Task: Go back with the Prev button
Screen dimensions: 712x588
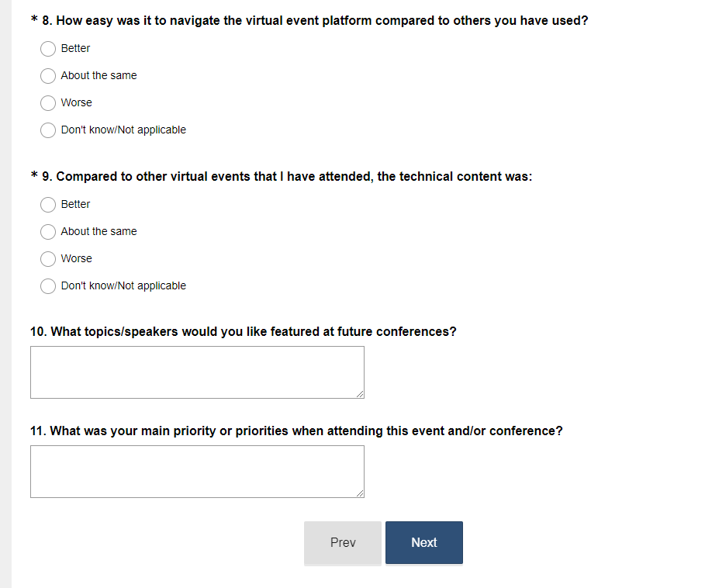Action: coord(343,543)
